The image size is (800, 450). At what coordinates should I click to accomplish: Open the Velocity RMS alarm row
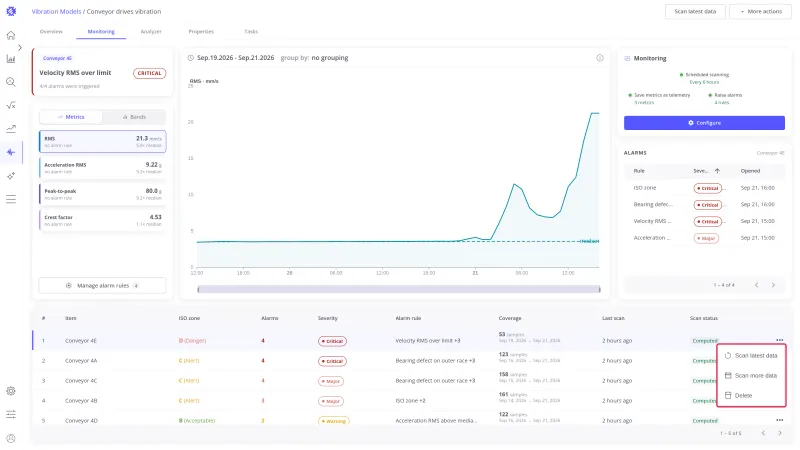[x=704, y=221]
